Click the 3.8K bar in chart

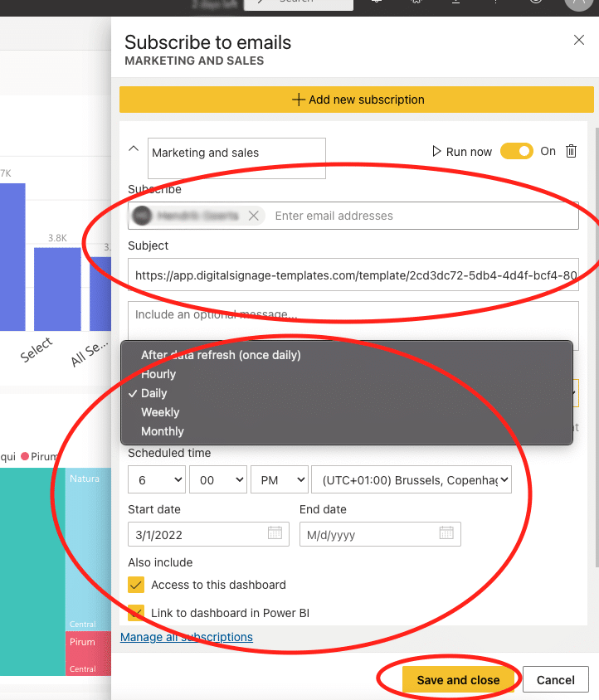(x=57, y=289)
